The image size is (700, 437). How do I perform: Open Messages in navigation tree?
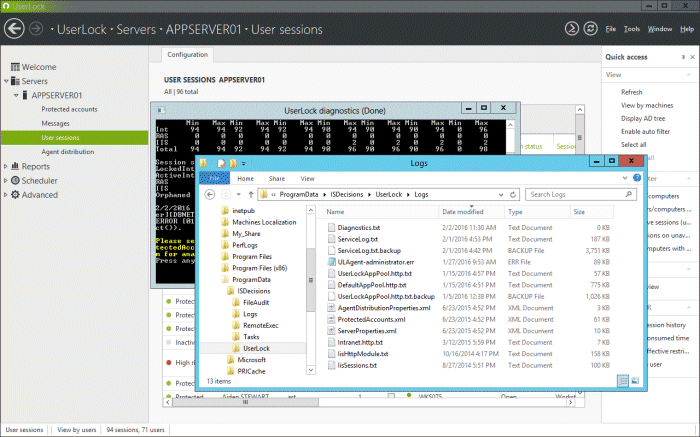tap(55, 123)
